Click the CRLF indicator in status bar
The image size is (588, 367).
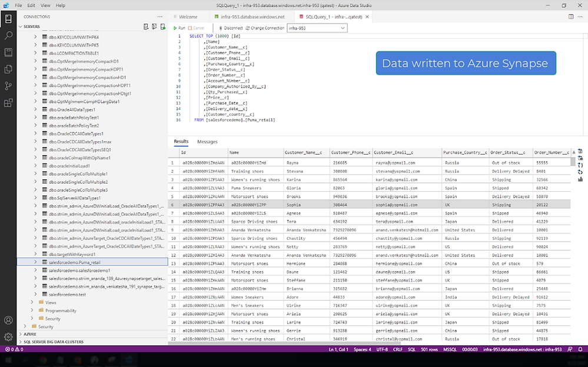click(398, 349)
